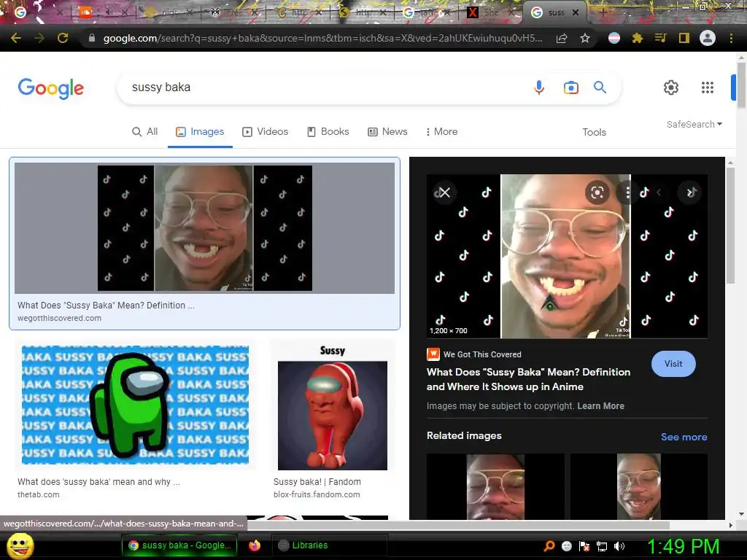Select the Images tab
747x560 pixels.
pos(200,131)
